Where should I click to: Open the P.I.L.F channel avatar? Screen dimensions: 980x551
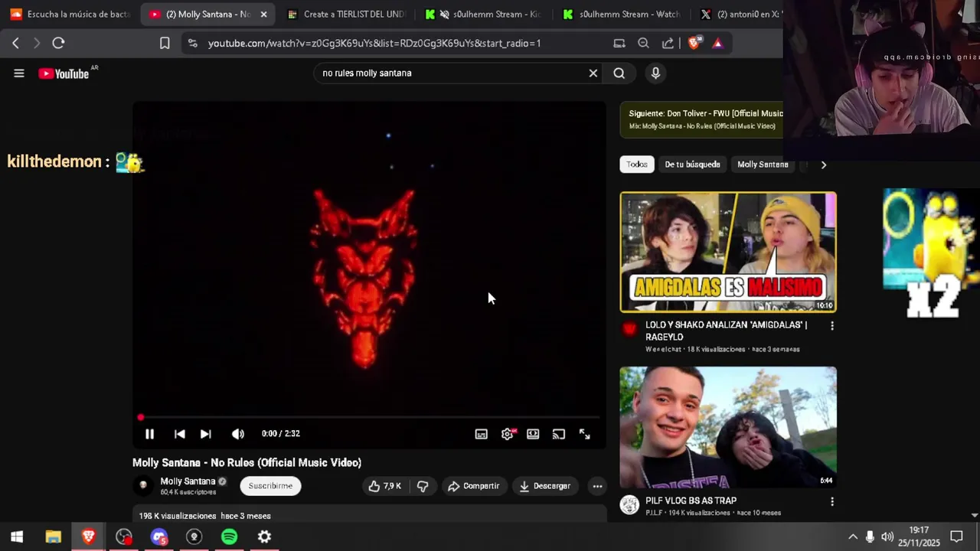(629, 505)
